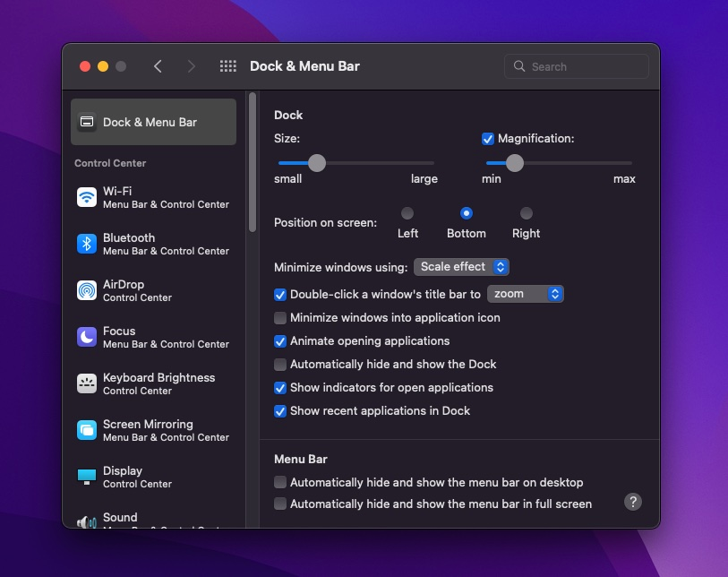
Task: Open AirDrop settings in sidebar
Action: 153,290
